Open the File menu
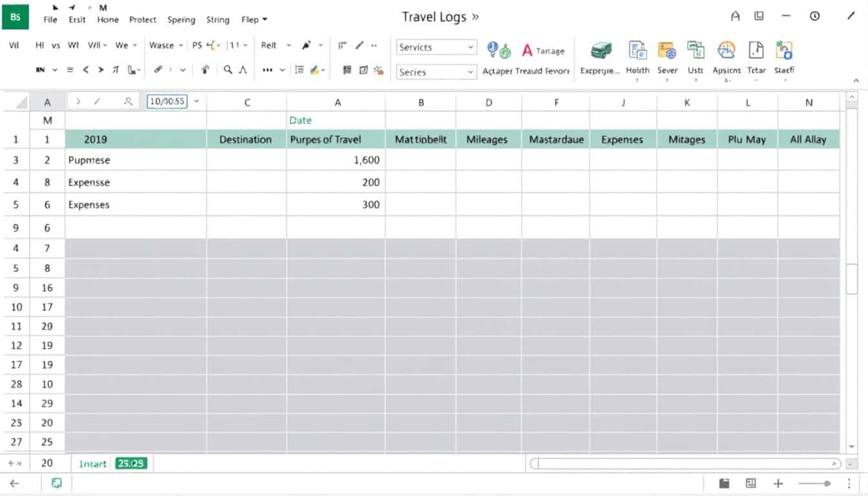868x496 pixels. [50, 19]
